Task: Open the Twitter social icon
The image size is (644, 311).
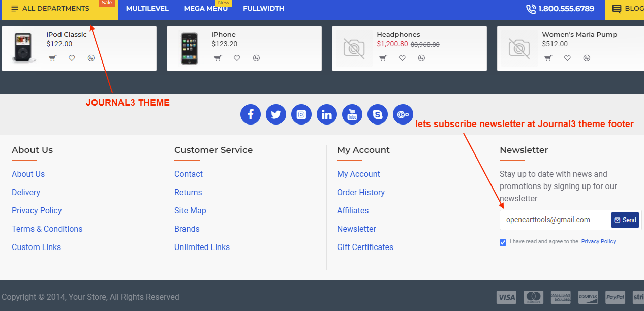Action: coord(276,114)
